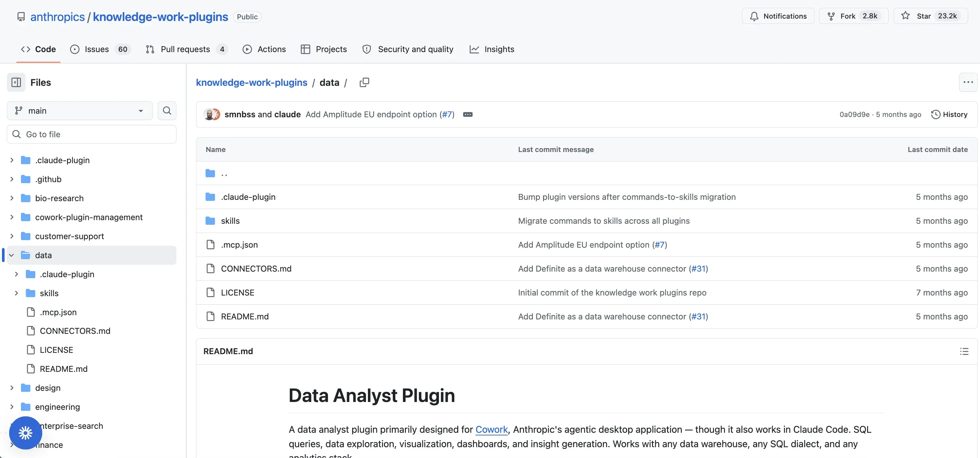This screenshot has width=980, height=458.
Task: Collapse the file tree side panel icon
Action: (16, 82)
